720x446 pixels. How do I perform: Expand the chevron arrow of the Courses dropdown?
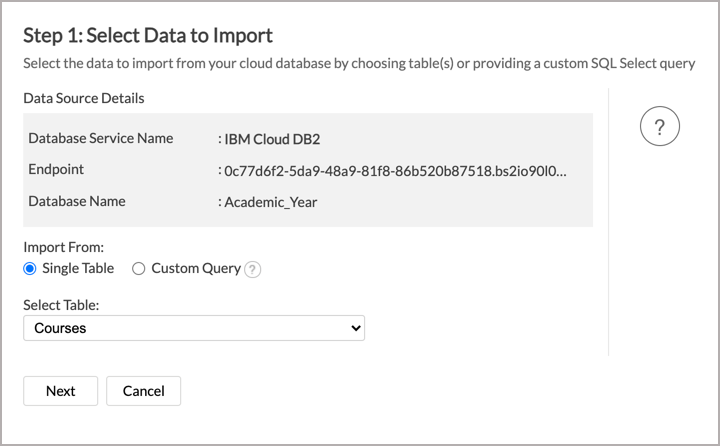353,328
